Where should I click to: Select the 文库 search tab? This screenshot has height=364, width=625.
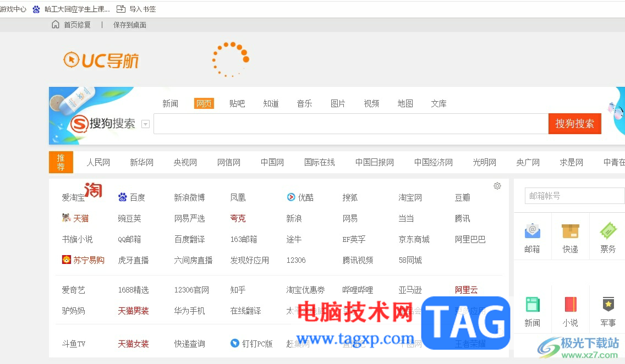coord(439,103)
